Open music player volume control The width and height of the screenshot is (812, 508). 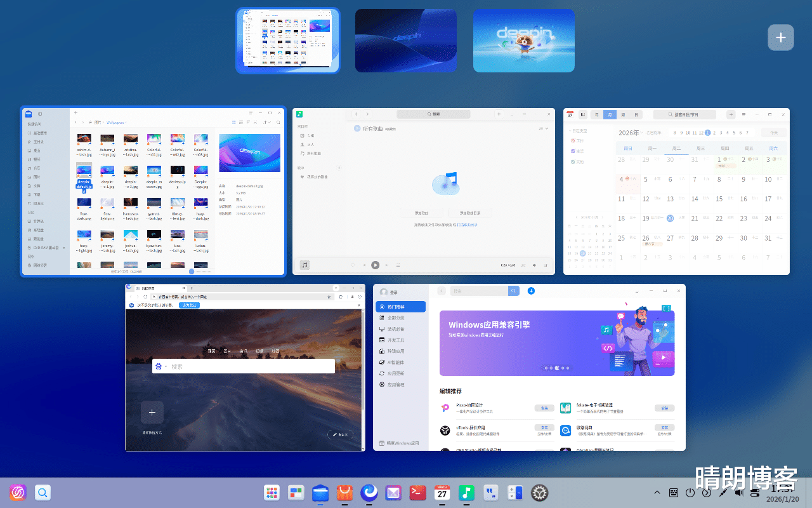click(x=534, y=265)
